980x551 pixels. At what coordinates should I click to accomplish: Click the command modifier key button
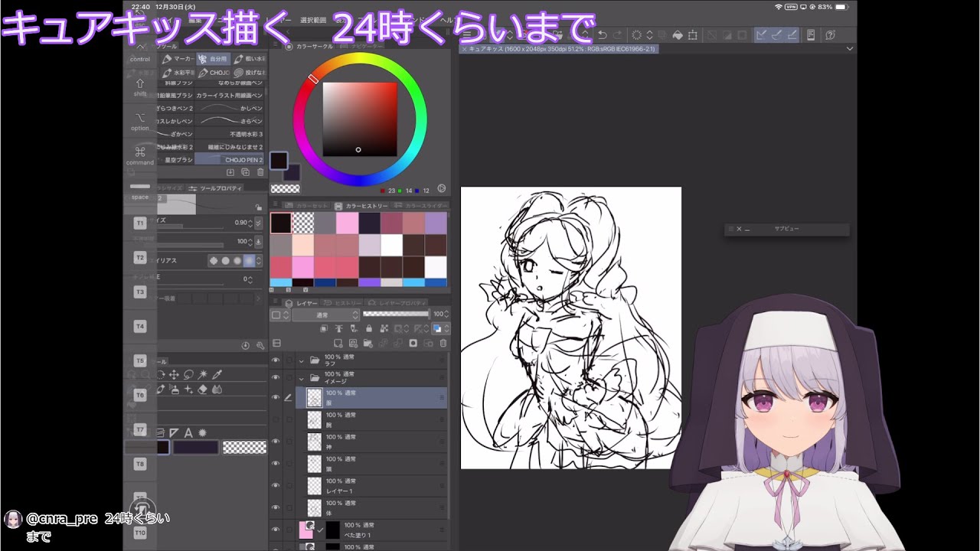click(x=140, y=155)
